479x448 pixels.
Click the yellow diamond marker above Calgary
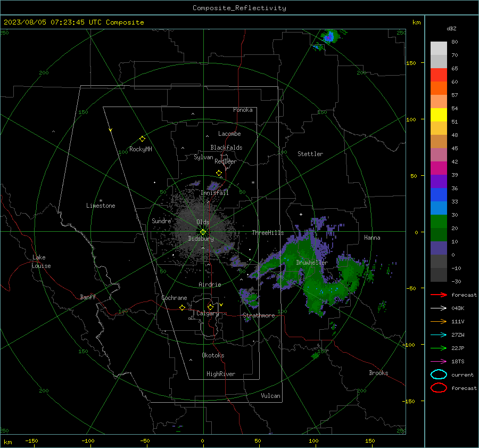coord(210,307)
